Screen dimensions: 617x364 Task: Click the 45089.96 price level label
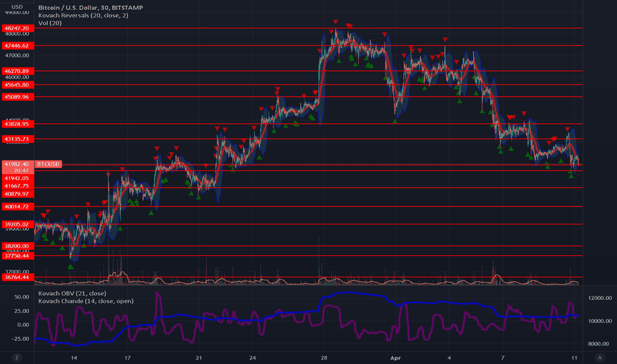[x=18, y=97]
